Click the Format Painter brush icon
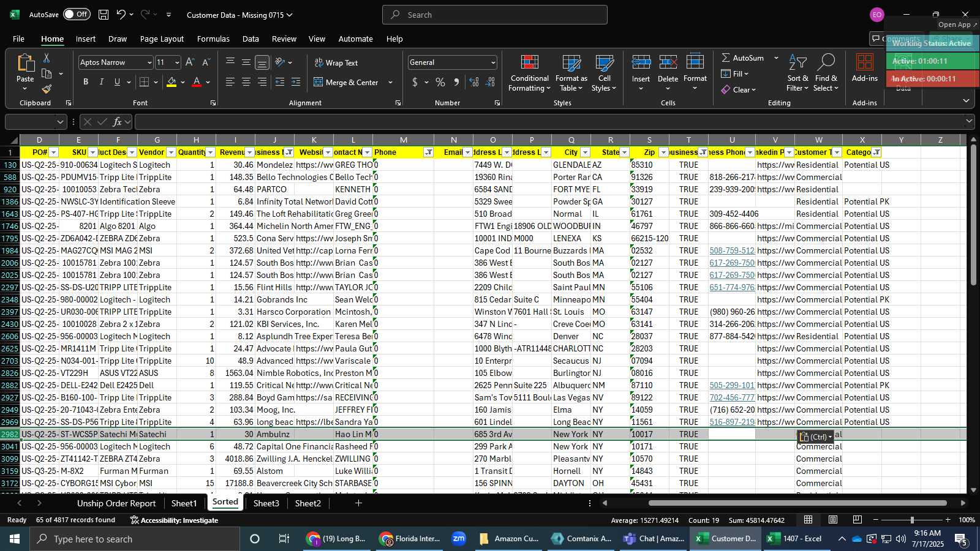Viewport: 980px width, 551px height. [x=47, y=89]
